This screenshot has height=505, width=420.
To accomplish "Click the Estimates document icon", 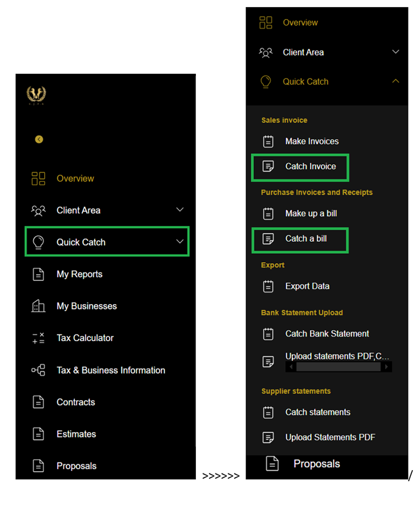I will (x=38, y=434).
